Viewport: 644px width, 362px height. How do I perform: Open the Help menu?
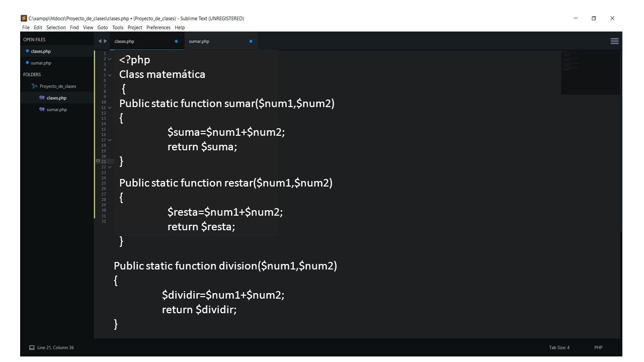coord(180,28)
